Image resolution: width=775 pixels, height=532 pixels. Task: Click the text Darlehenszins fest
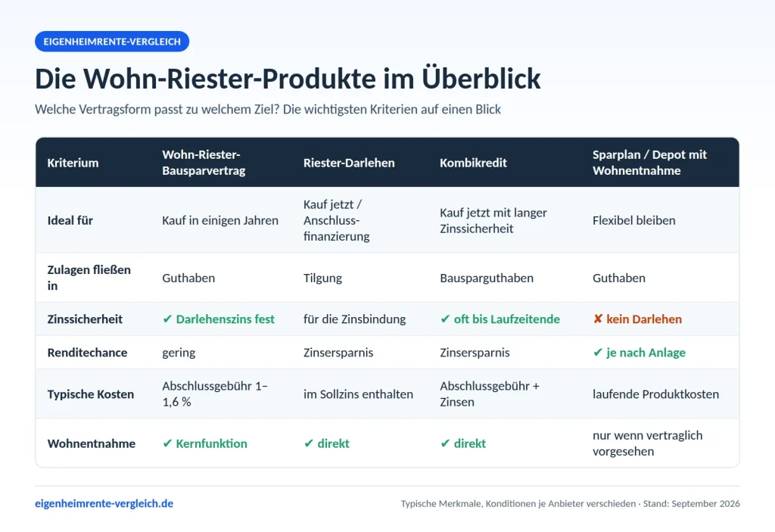(226, 319)
